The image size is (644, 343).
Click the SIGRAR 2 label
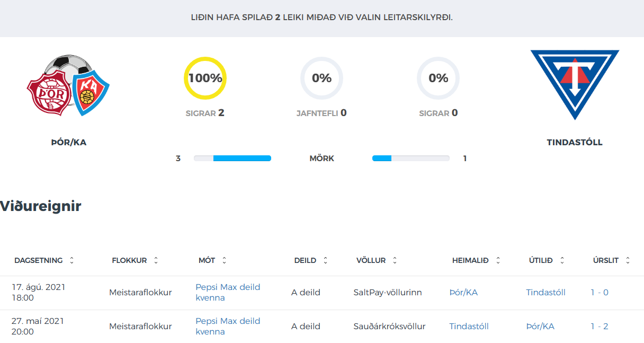205,113
